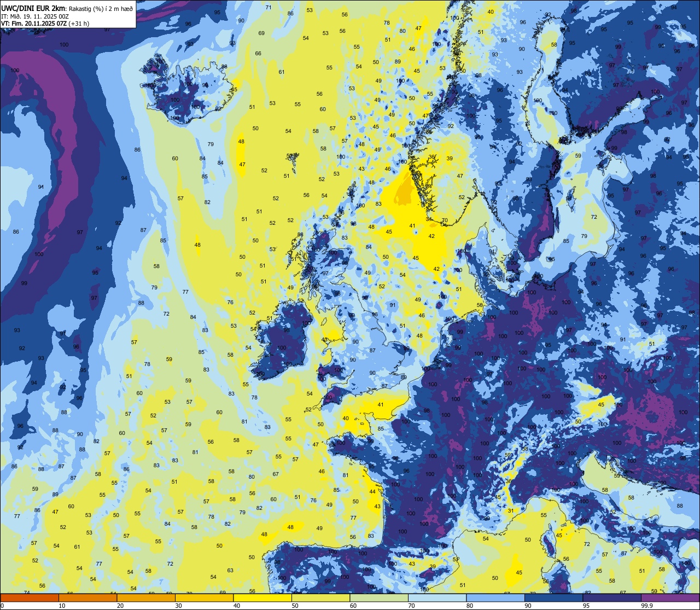
Task: Click the '30' tick label on the legend
Action: tap(178, 606)
